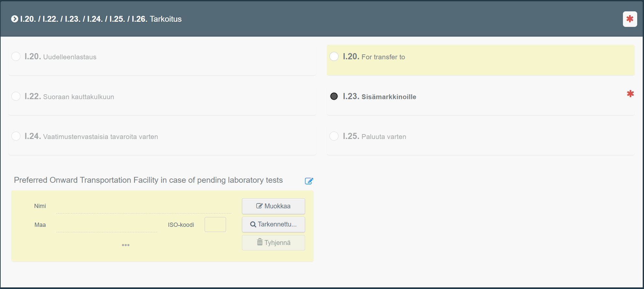Click the Maa country field
644x289 pixels.
(x=106, y=225)
